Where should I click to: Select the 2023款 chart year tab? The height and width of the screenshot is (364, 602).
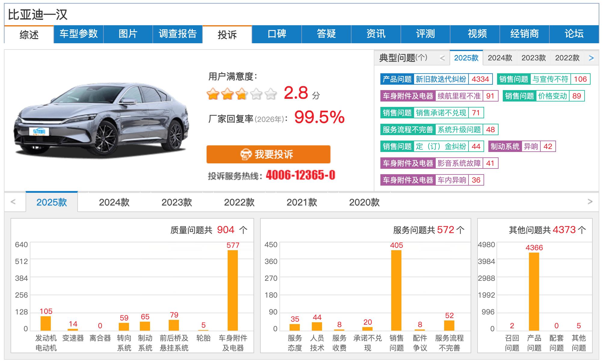pos(177,202)
